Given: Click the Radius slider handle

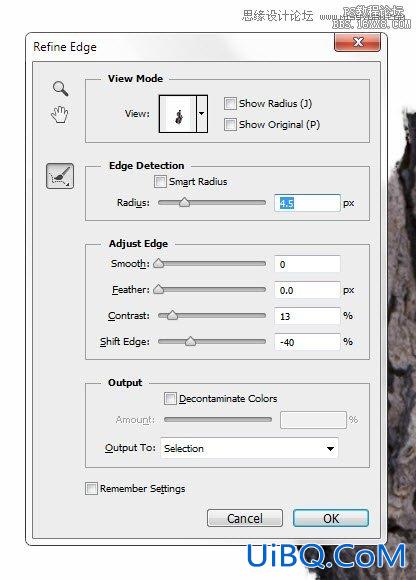Looking at the screenshot, I should [x=184, y=202].
